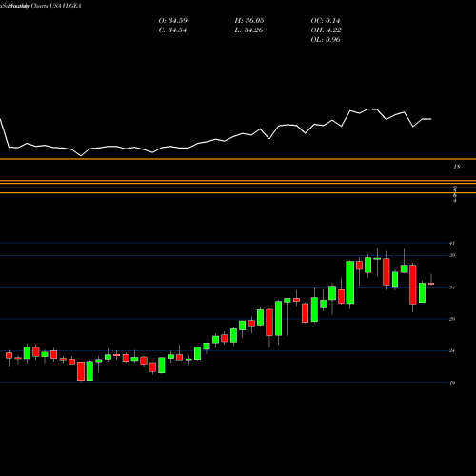Select the low price text L: 34.26
This screenshot has width=476, height=476.
click(248, 30)
